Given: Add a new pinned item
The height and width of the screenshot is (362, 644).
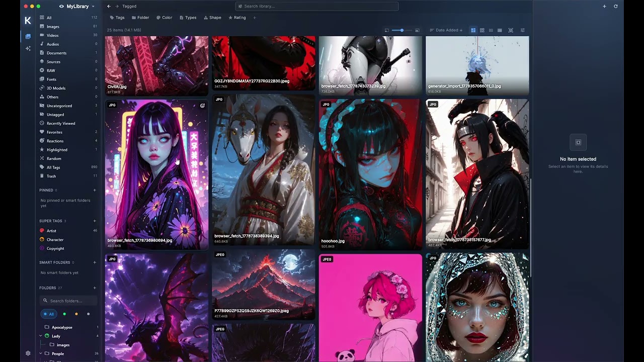Looking at the screenshot, I should pos(95,190).
